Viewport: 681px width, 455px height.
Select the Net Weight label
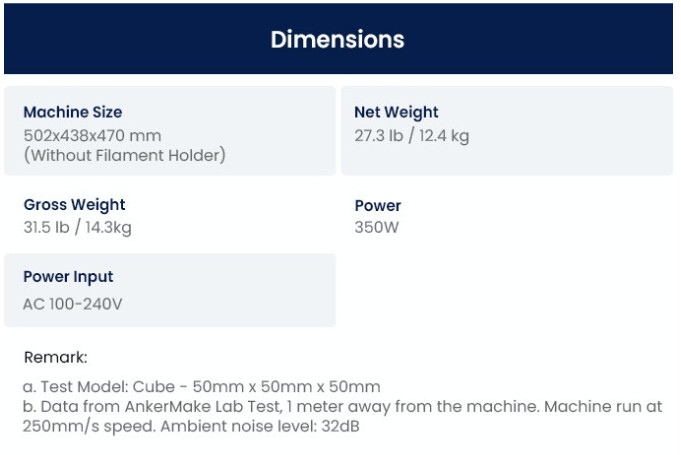[396, 112]
